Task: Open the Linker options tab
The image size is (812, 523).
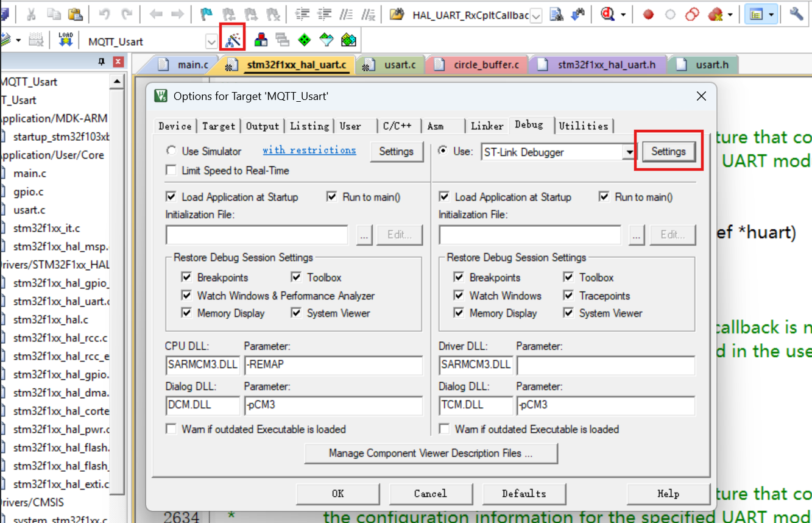Action: pyautogui.click(x=487, y=126)
